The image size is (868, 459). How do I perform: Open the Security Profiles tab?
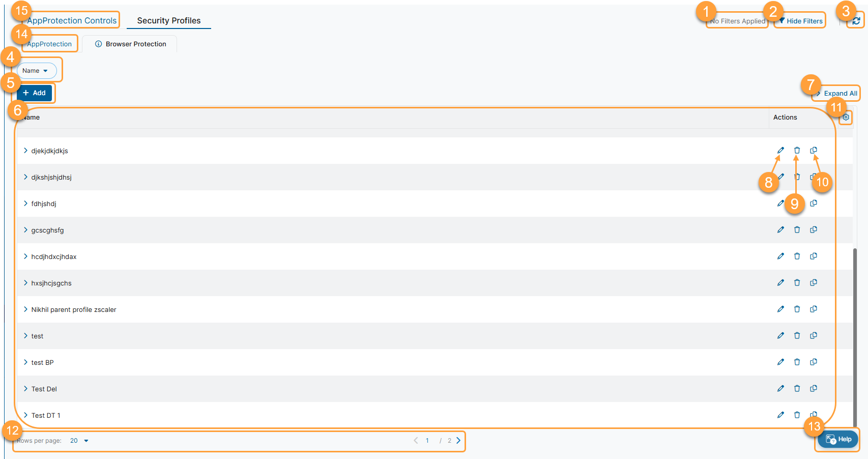pos(169,21)
